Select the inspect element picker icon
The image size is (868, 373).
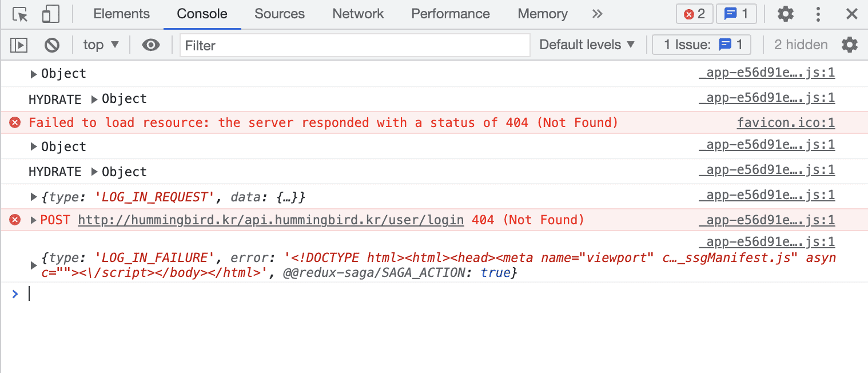pyautogui.click(x=20, y=14)
